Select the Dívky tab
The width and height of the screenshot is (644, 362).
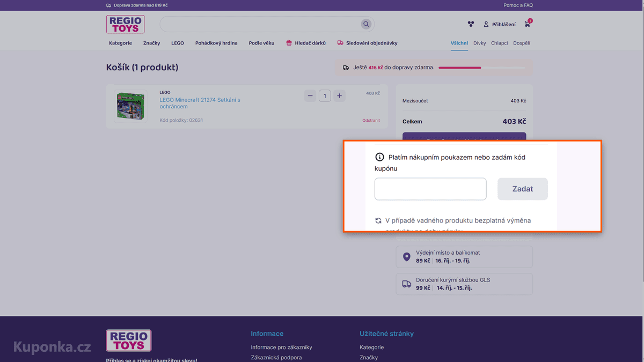(x=480, y=43)
